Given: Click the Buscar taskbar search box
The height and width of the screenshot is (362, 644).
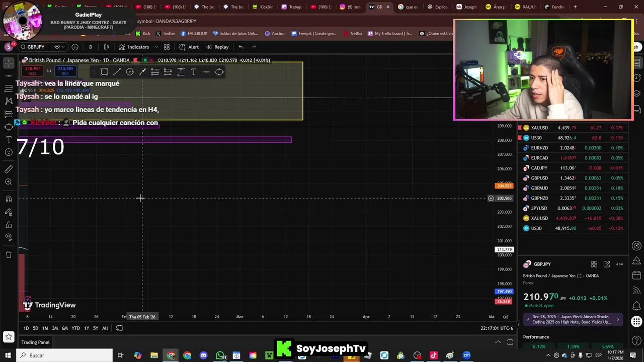Looking at the screenshot, I should (x=65, y=355).
